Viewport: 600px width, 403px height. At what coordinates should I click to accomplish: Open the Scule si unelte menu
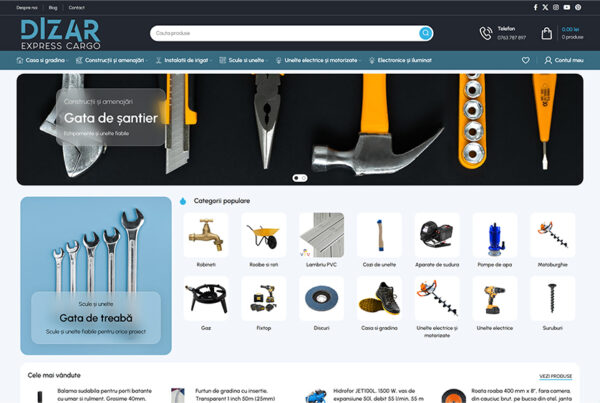(x=243, y=60)
